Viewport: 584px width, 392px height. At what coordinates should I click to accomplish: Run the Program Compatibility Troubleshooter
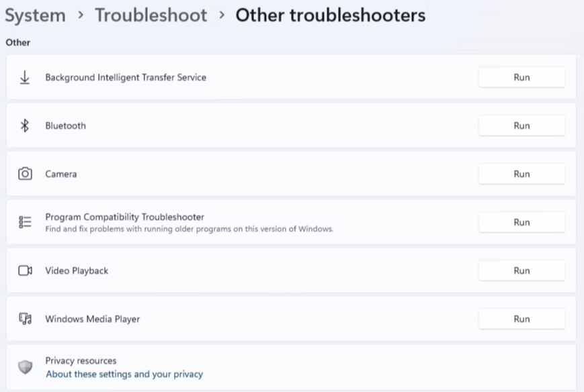tap(522, 222)
